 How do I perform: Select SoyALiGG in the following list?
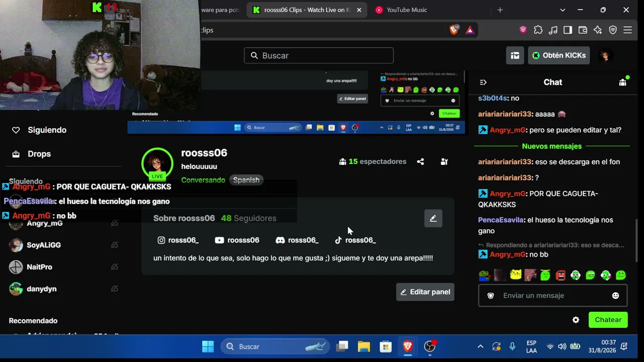[44, 245]
